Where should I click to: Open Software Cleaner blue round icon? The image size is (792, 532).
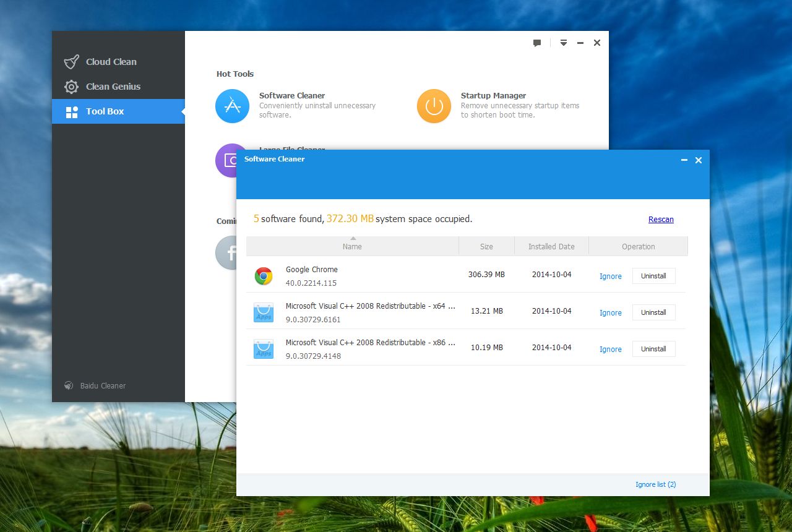click(x=232, y=106)
